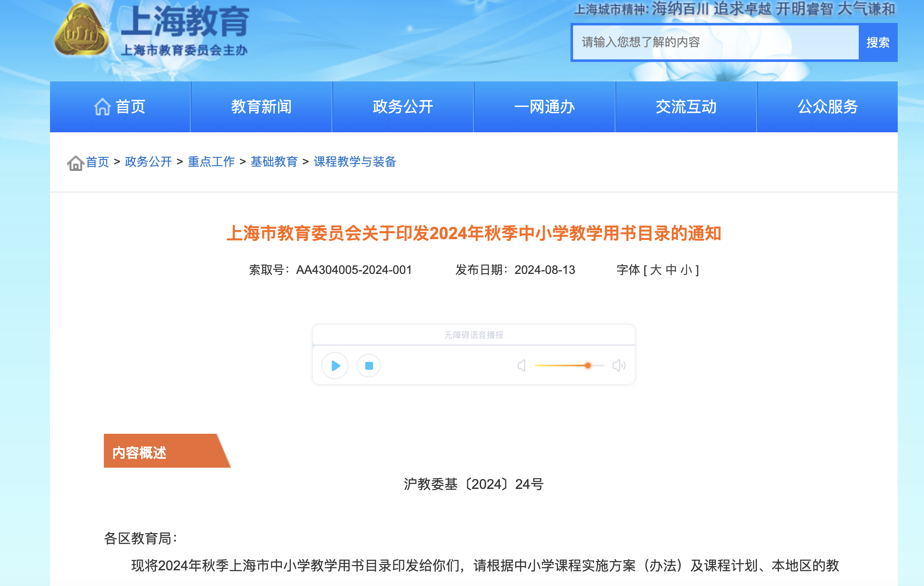
Task: Follow the 基础教育 breadcrumb link
Action: [x=274, y=162]
